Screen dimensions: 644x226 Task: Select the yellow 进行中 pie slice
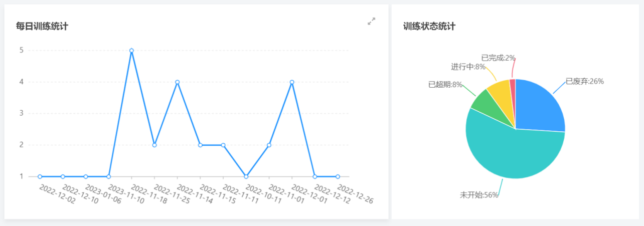tap(500, 90)
